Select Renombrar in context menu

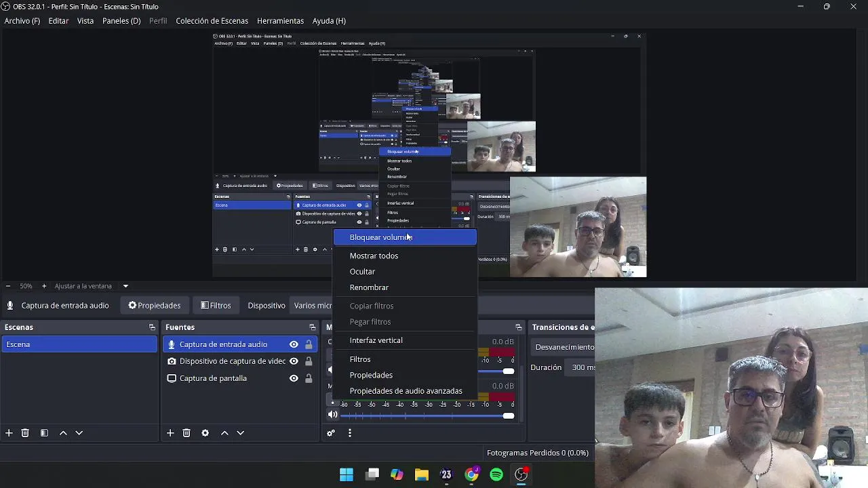click(405, 287)
